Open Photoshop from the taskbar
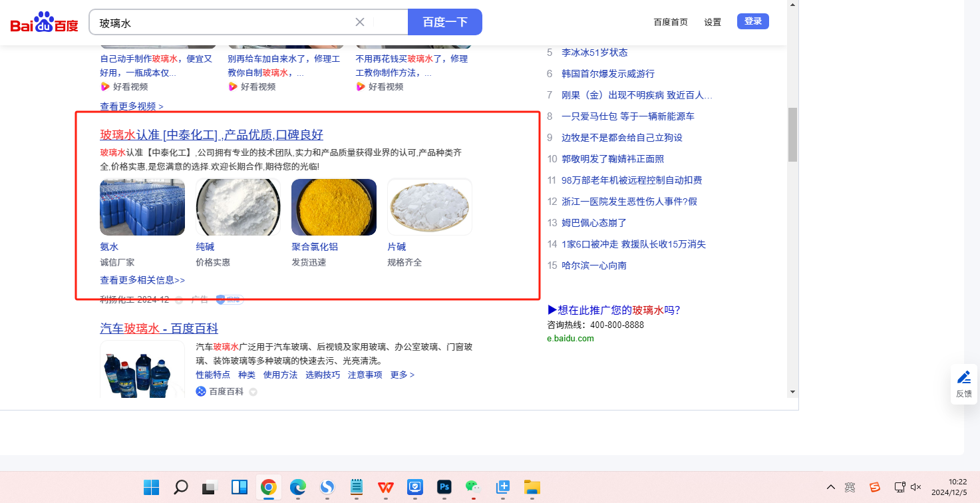 point(444,487)
